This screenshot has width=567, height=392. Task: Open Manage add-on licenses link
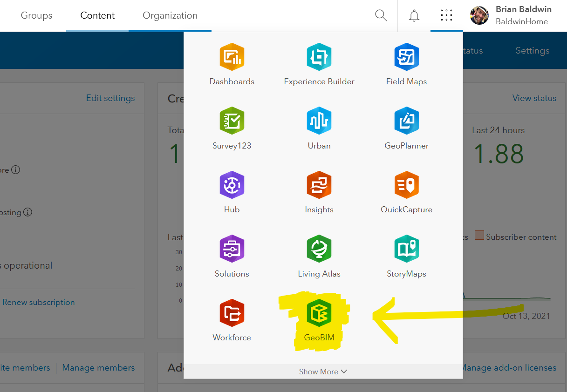tap(508, 368)
